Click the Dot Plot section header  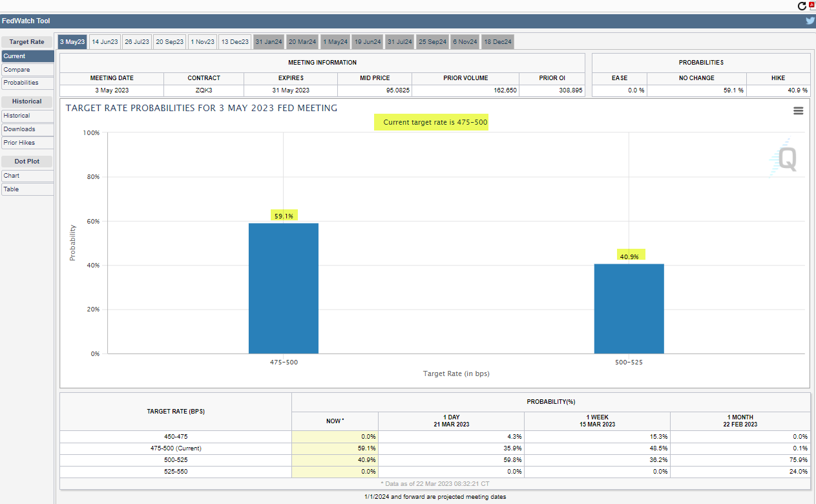(27, 162)
